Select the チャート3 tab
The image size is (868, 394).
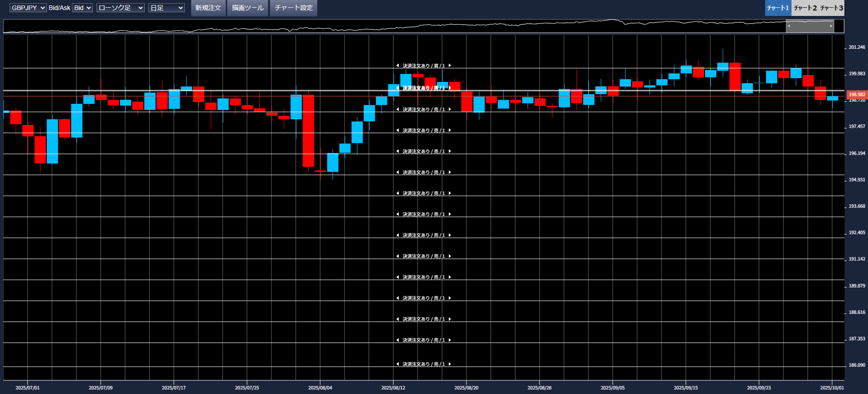832,8
